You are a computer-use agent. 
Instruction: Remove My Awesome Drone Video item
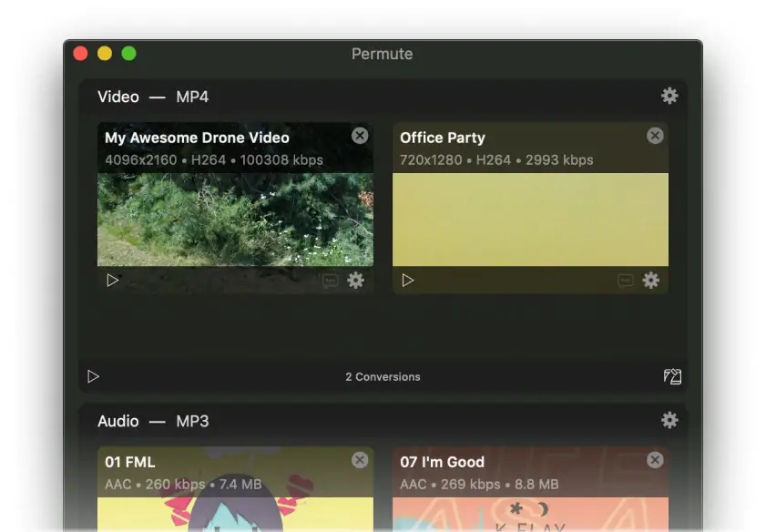[360, 136]
